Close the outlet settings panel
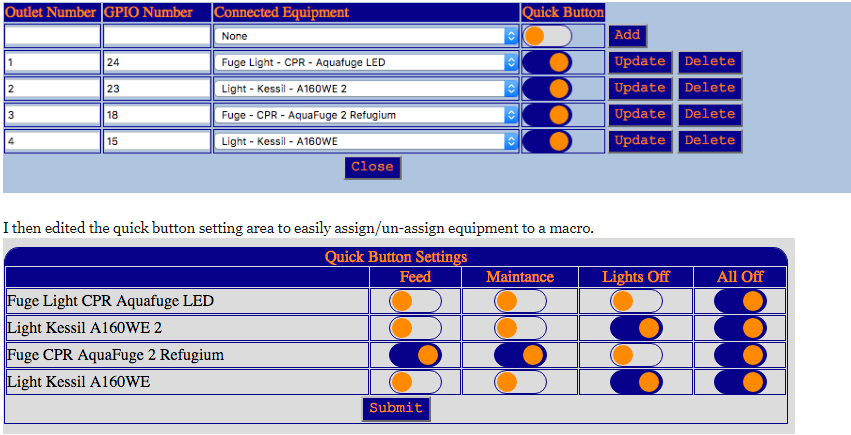The image size is (851, 435). 372,168
